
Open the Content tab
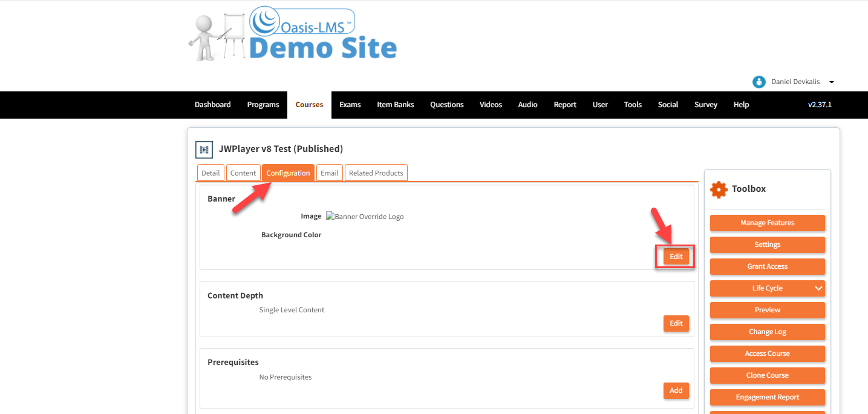[243, 172]
